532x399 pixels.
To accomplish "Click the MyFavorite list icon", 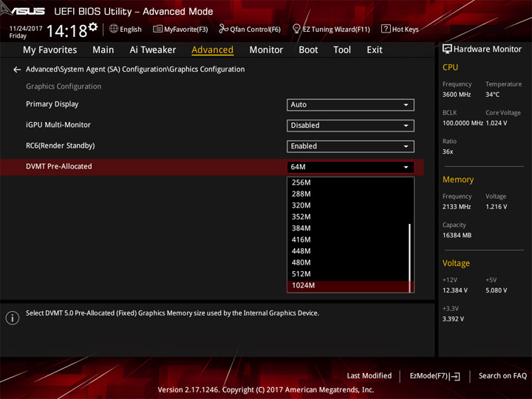I will click(x=157, y=29).
